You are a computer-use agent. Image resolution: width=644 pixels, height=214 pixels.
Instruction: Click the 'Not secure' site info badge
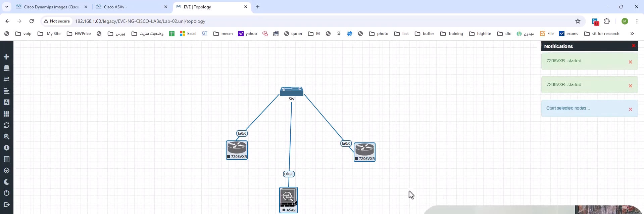pos(57,21)
